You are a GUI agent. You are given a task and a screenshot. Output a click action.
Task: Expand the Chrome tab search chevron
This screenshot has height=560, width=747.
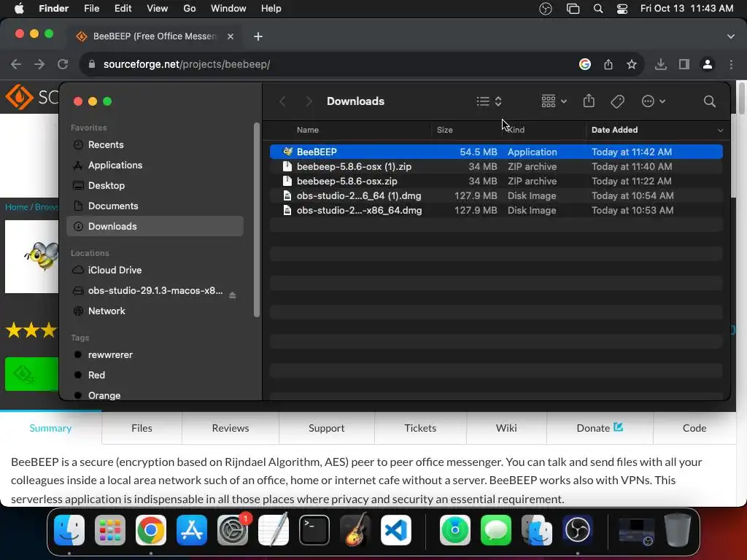tap(731, 36)
